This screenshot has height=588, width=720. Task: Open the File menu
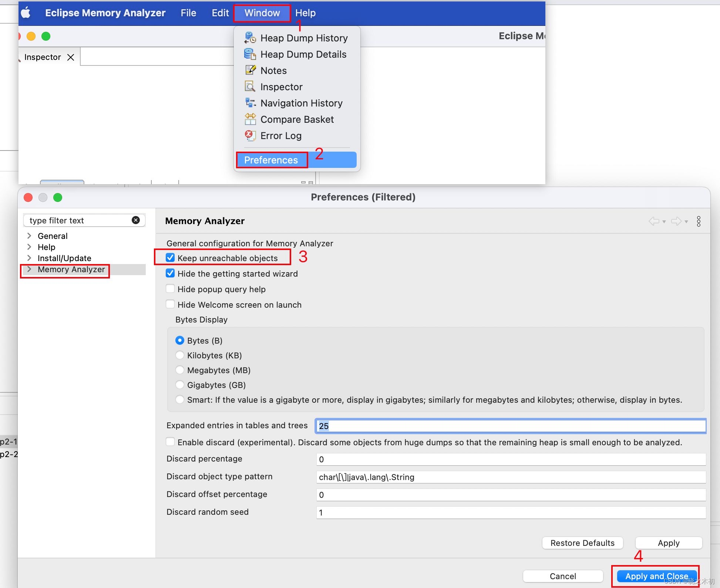(188, 13)
